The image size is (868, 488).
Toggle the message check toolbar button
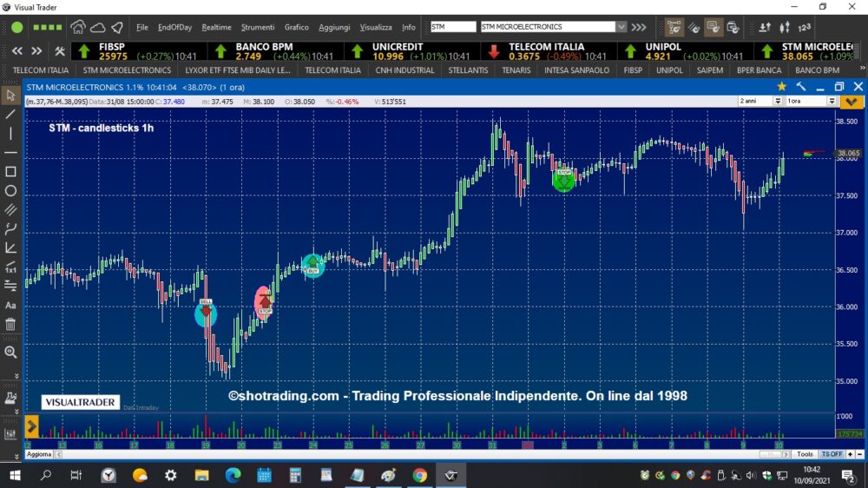713,27
